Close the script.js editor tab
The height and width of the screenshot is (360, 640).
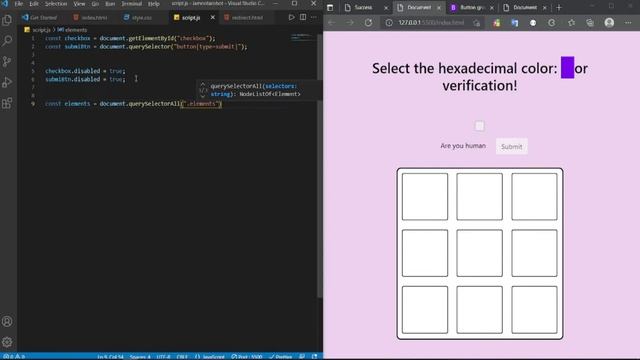pos(213,18)
